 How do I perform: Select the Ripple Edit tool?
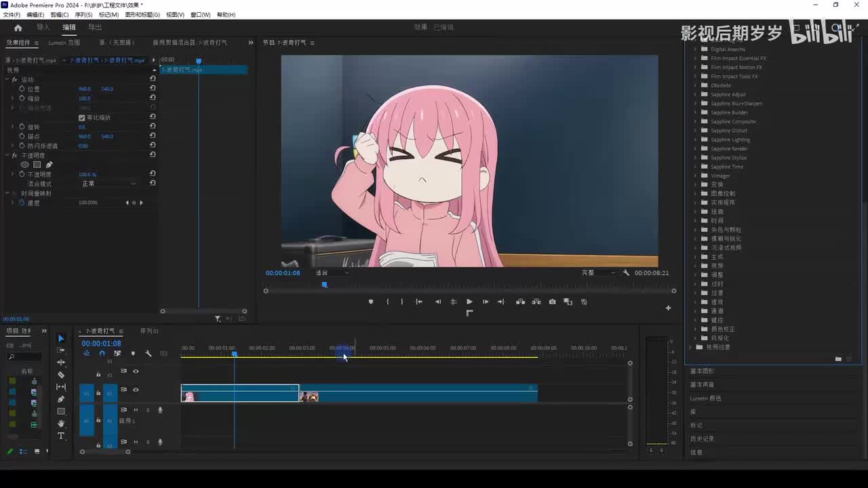click(61, 363)
